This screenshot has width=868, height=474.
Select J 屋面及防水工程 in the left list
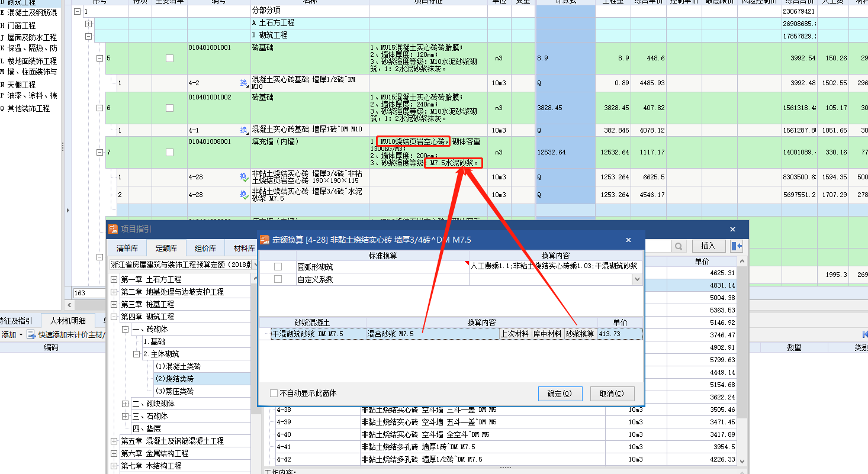[x=29, y=37]
